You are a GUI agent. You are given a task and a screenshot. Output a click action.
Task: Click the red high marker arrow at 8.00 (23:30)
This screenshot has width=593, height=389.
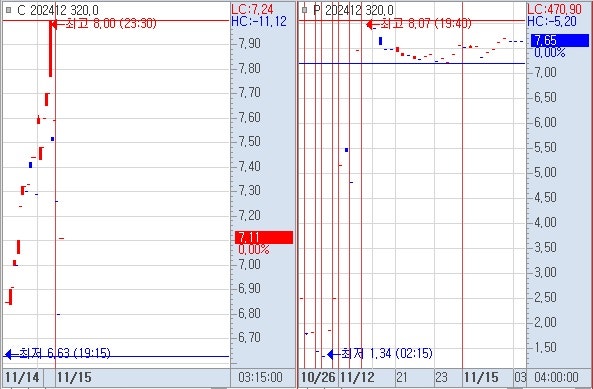point(53,23)
